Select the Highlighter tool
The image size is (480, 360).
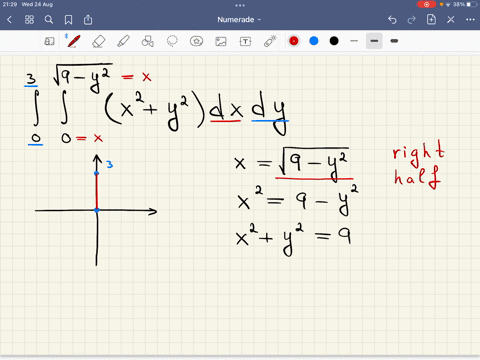point(123,41)
